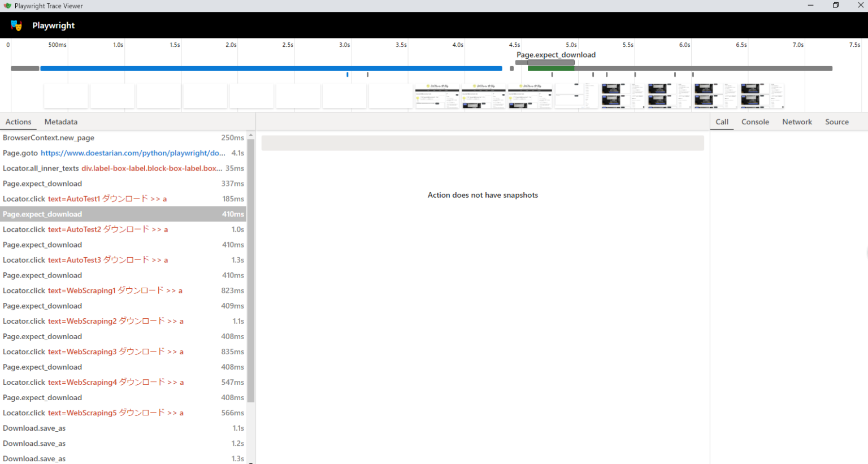
Task: Select the Call tab
Action: click(x=722, y=122)
